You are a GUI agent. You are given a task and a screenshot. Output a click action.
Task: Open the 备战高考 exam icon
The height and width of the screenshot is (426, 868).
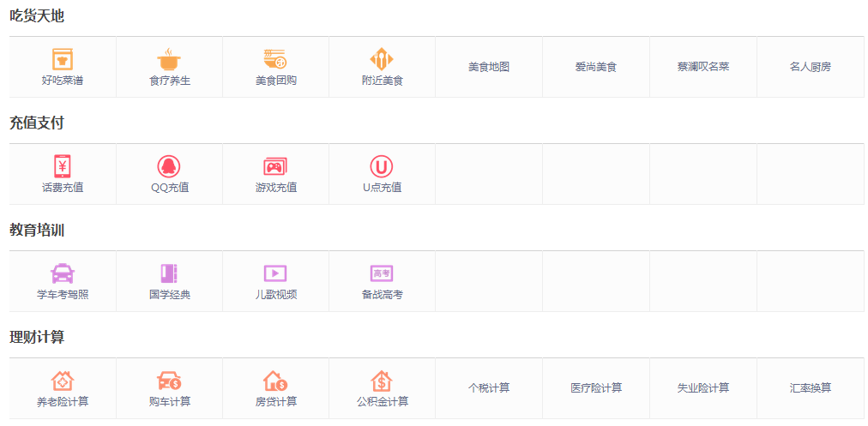382,273
